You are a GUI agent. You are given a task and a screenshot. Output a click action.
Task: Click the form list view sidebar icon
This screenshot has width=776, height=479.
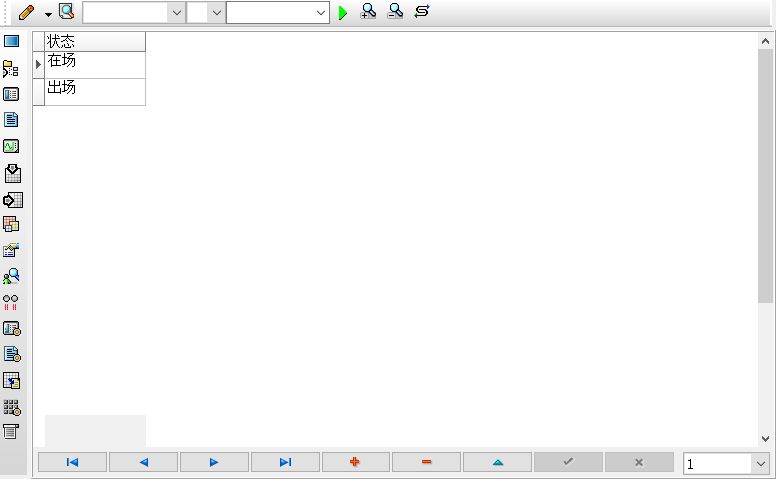11,94
